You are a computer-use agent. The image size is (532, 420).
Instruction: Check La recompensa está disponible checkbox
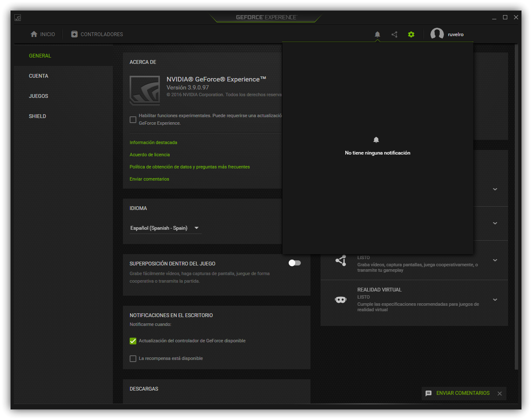(x=133, y=359)
